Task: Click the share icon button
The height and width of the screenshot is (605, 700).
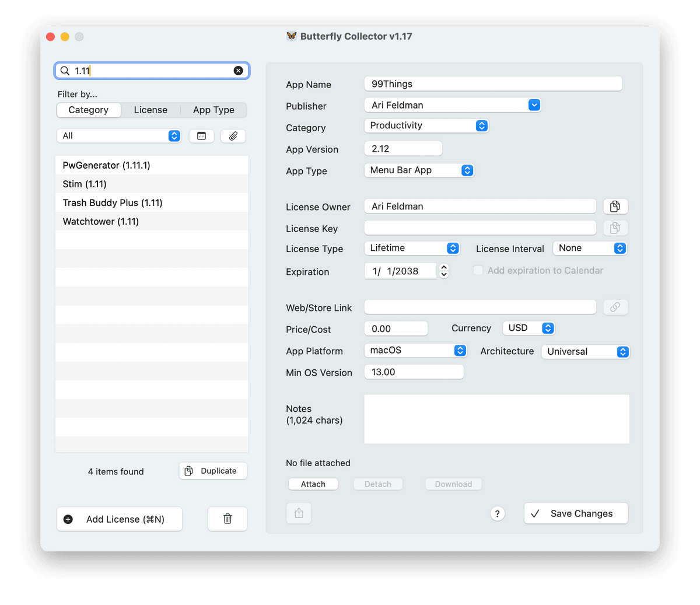Action: coord(299,513)
